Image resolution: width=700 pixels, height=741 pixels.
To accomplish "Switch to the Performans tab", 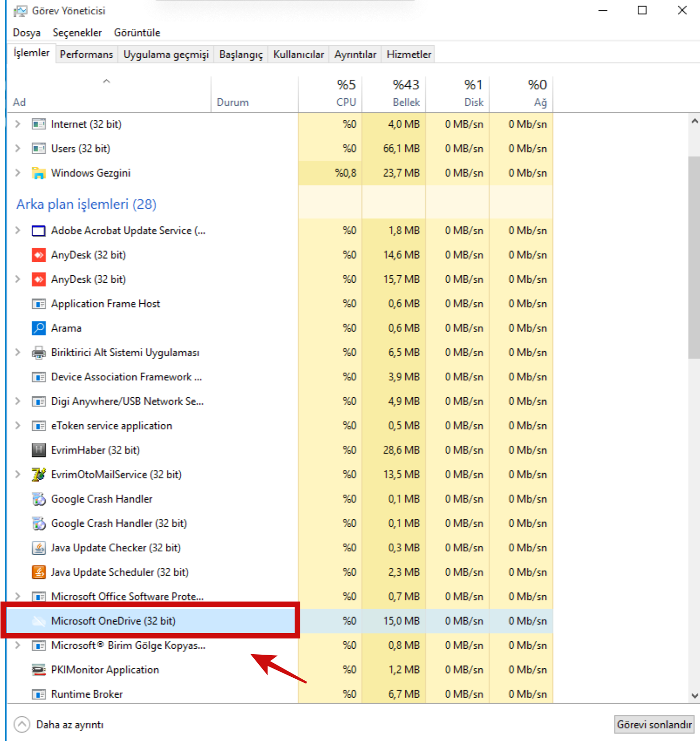I will click(86, 54).
